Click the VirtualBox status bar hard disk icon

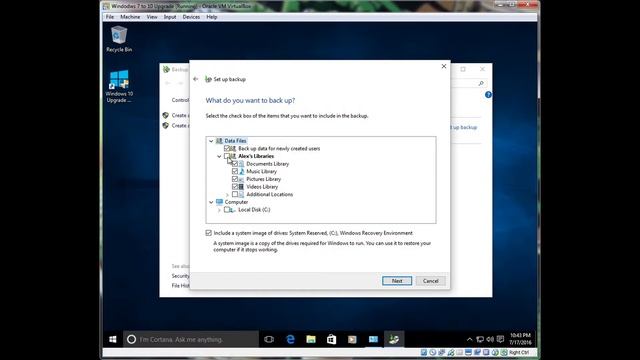424,352
